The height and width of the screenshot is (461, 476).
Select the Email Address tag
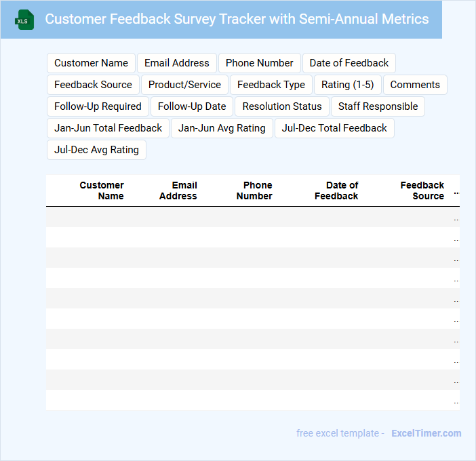176,63
